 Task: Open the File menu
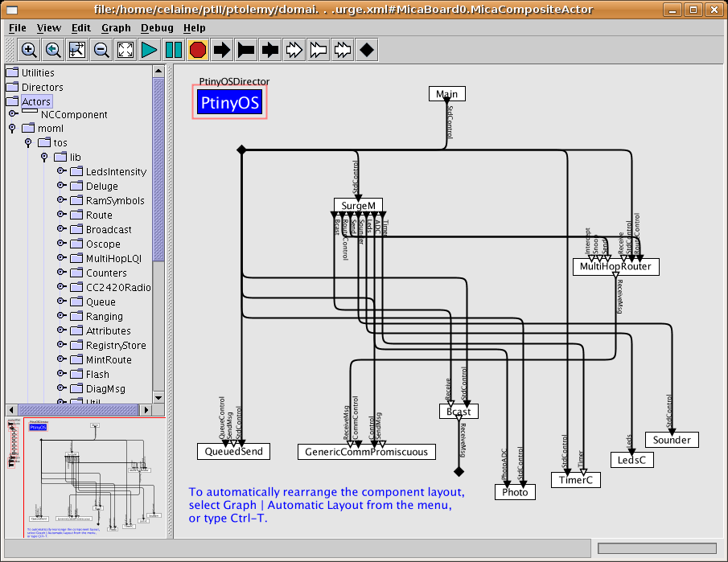[x=18, y=28]
